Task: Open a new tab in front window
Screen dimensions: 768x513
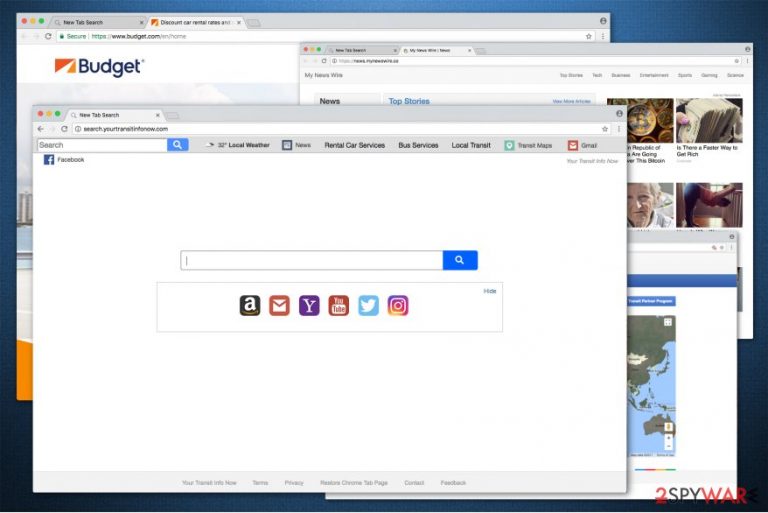Action: coord(172,116)
